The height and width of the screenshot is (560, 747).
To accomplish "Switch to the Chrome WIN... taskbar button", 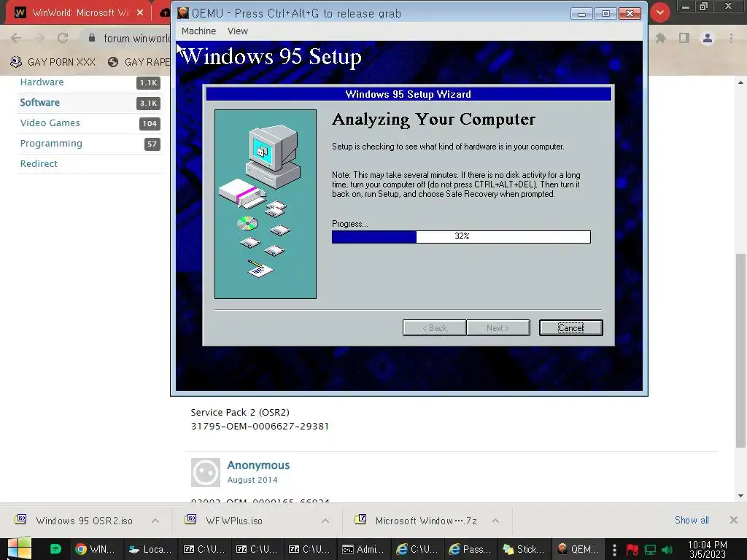I will 96,549.
